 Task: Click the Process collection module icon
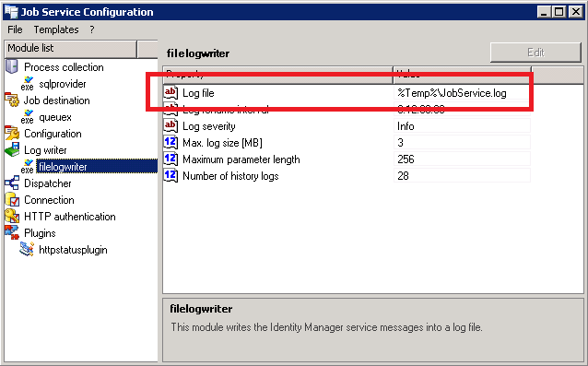point(12,67)
